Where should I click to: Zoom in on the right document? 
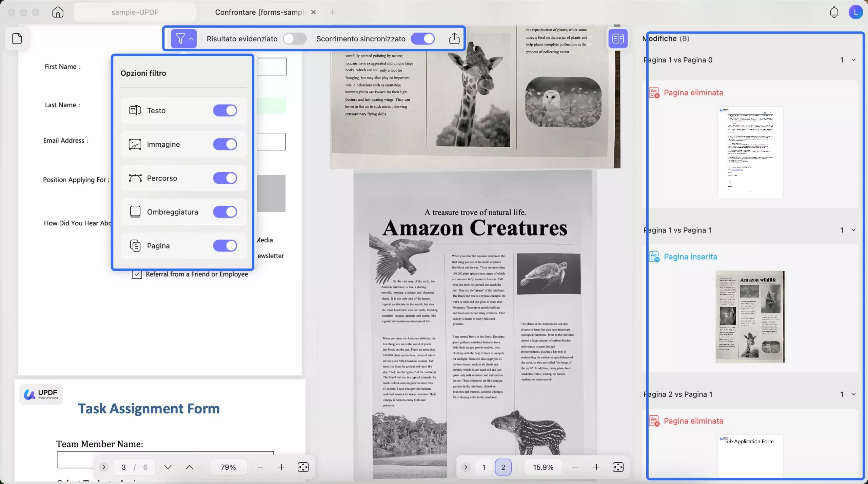tap(596, 467)
